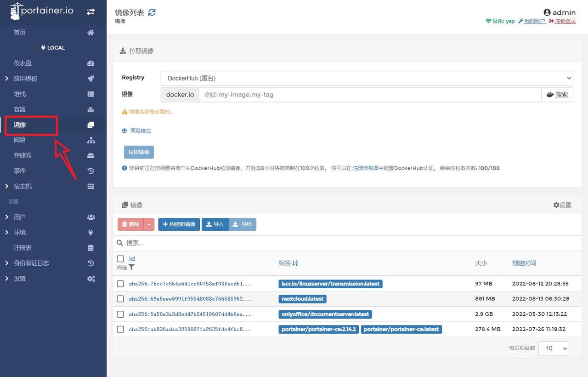Click the 导入 button
Image resolution: width=588 pixels, height=377 pixels.
(215, 224)
